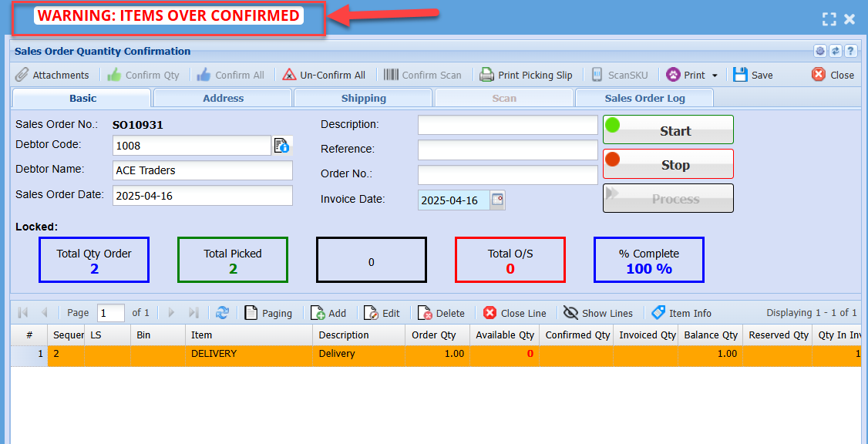The image size is (868, 444).
Task: Click Print Picking Slip printer button
Action: [526, 75]
